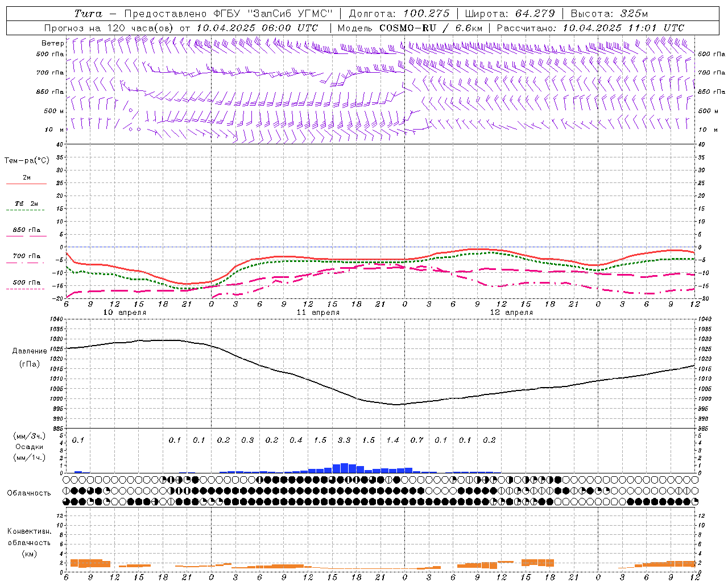Click the "Прогноз на 120 часа(ов)" forecast text
Viewport: 728px width, 582px height.
110,28
